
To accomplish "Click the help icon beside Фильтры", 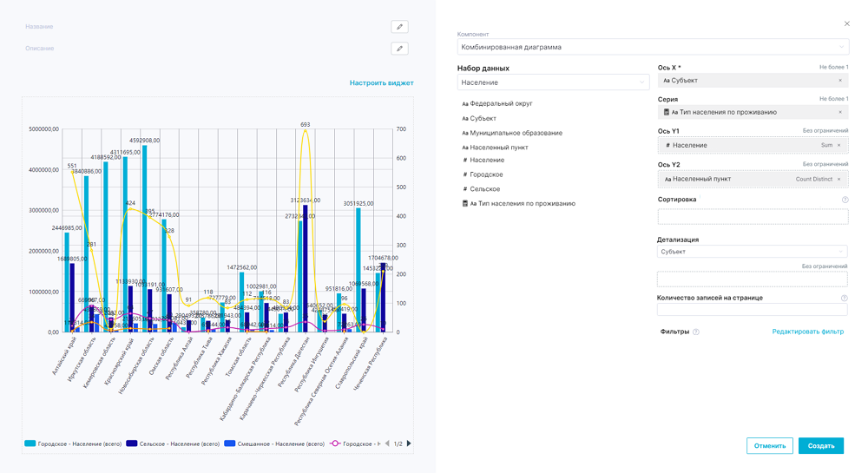I will click(696, 332).
